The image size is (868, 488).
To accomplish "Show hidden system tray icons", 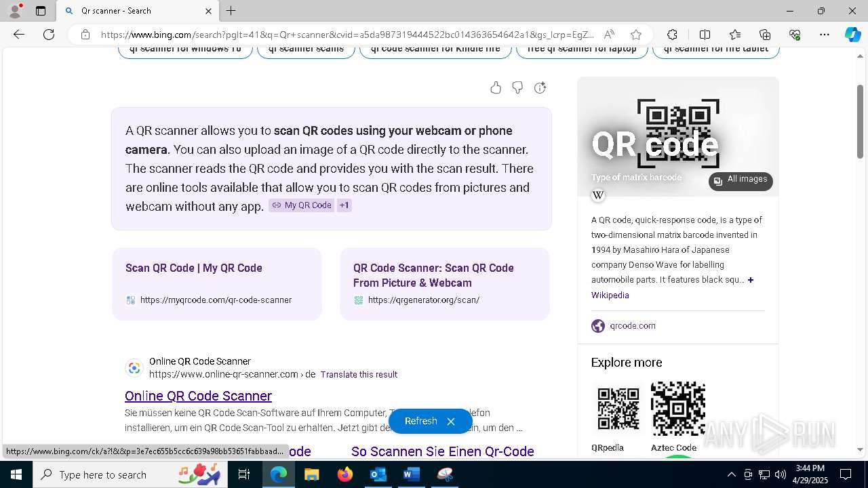I will click(731, 474).
